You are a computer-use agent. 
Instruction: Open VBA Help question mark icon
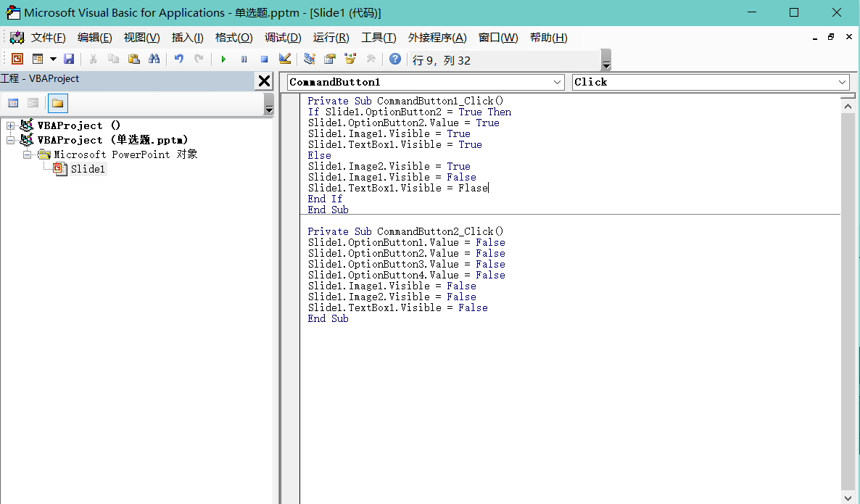click(x=395, y=59)
